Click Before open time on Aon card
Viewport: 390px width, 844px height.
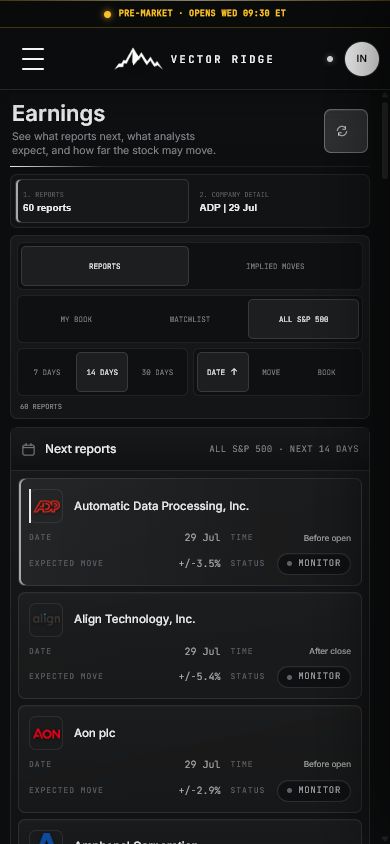(327, 764)
